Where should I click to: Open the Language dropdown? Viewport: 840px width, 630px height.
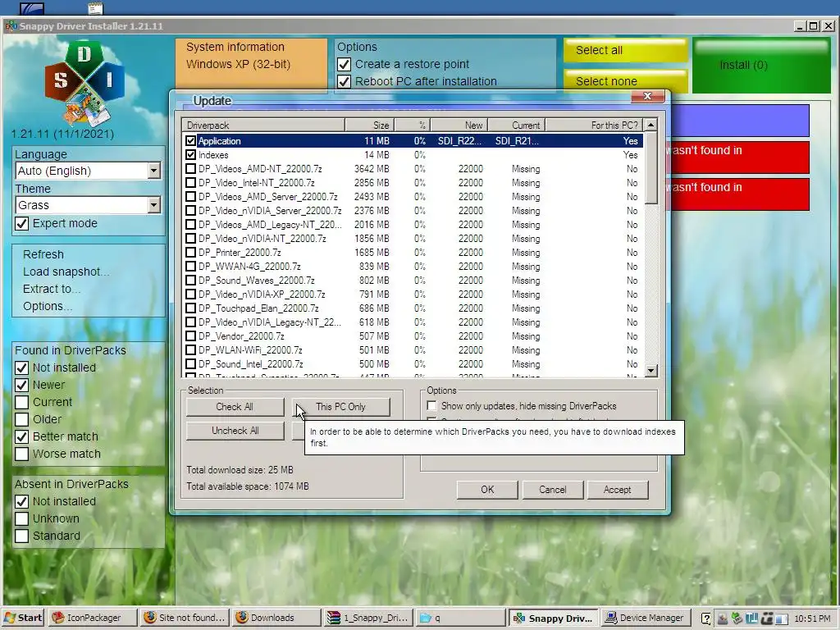point(153,171)
